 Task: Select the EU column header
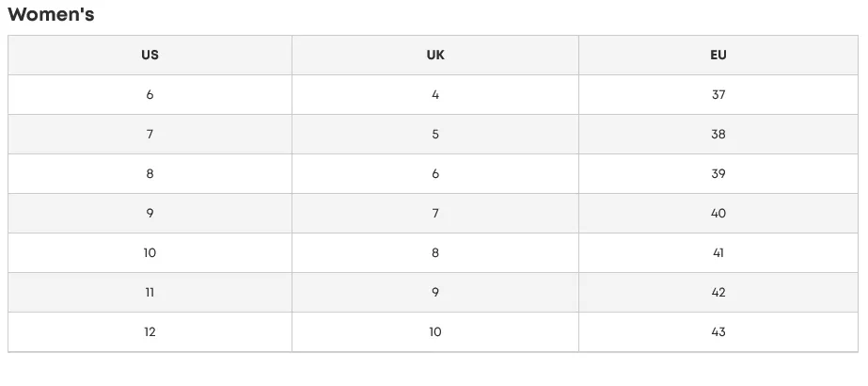718,55
